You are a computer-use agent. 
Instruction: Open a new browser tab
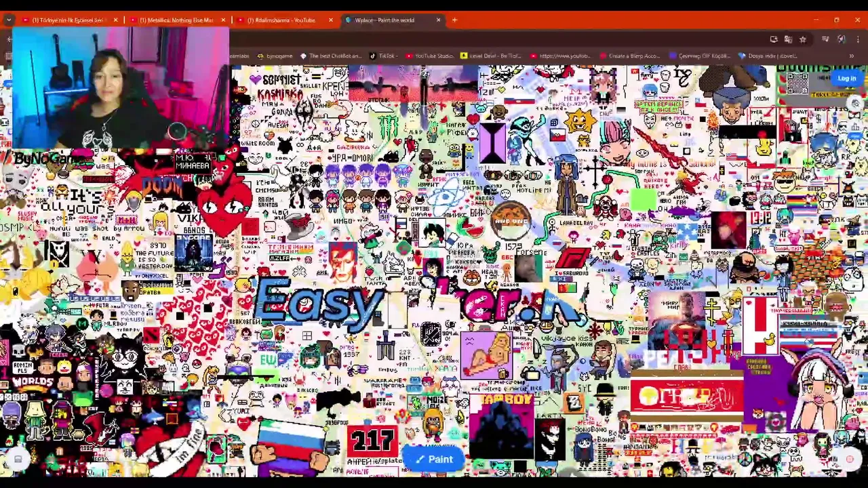[454, 20]
